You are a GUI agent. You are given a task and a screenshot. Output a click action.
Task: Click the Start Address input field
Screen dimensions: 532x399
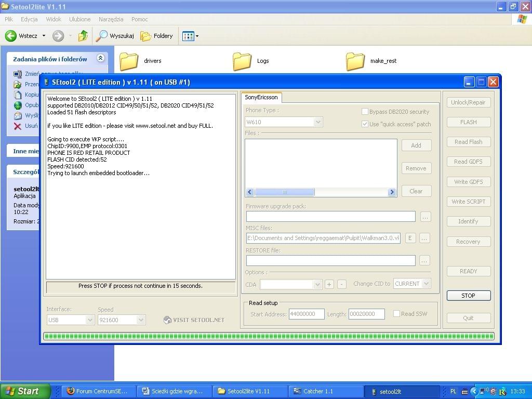pos(307,314)
